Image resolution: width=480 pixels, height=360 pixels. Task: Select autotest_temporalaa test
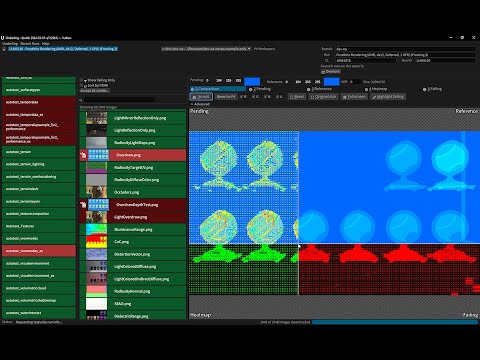click(x=39, y=102)
